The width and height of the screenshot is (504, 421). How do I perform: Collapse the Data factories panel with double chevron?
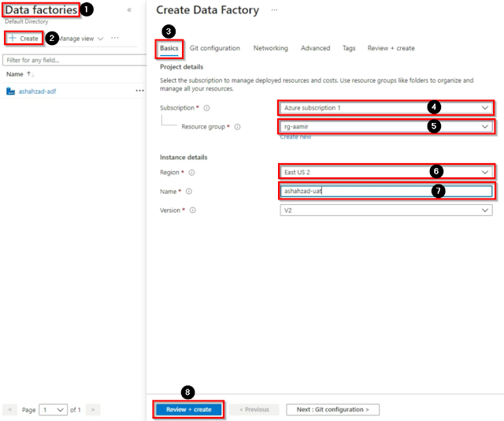point(129,9)
